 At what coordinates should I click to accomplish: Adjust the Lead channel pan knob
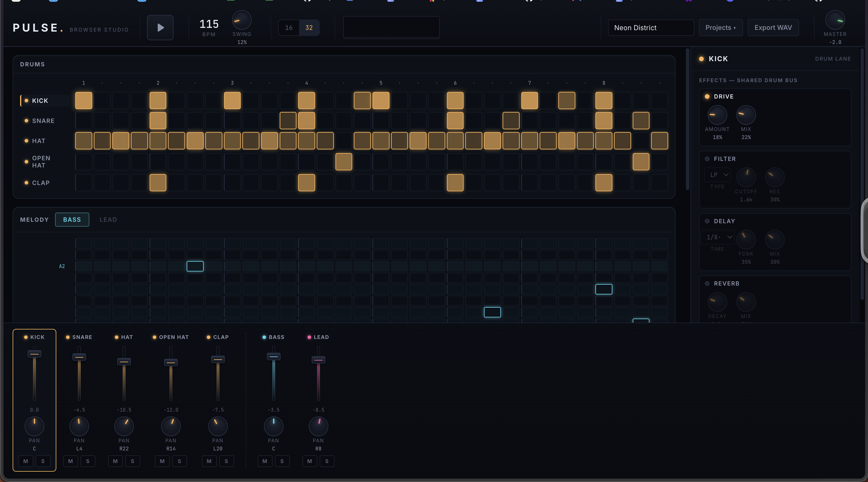(319, 426)
